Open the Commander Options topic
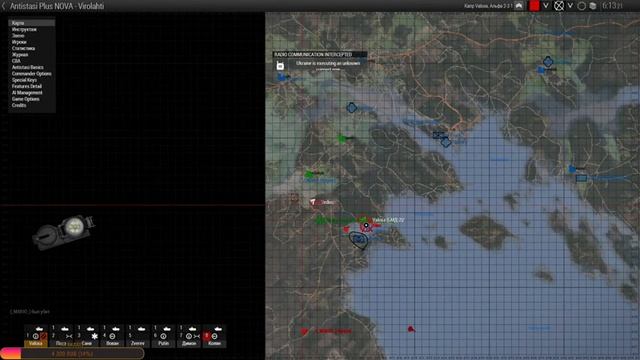 31,74
